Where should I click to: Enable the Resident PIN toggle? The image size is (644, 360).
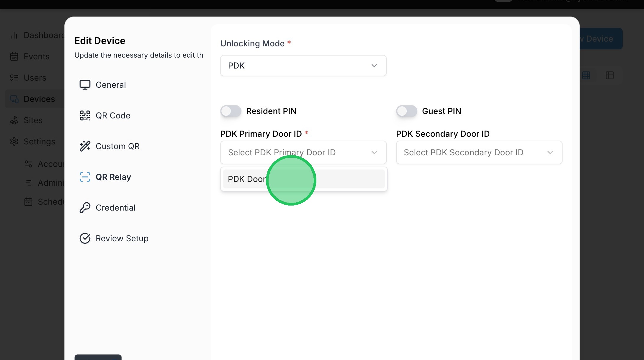(231, 111)
